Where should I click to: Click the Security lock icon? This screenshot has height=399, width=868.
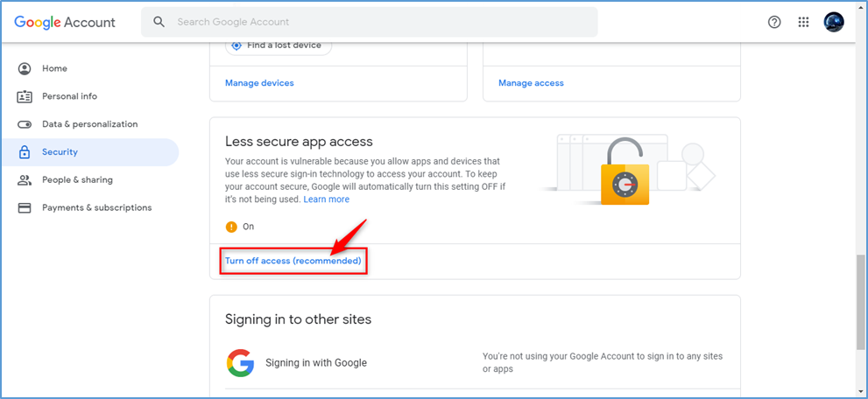pos(25,152)
